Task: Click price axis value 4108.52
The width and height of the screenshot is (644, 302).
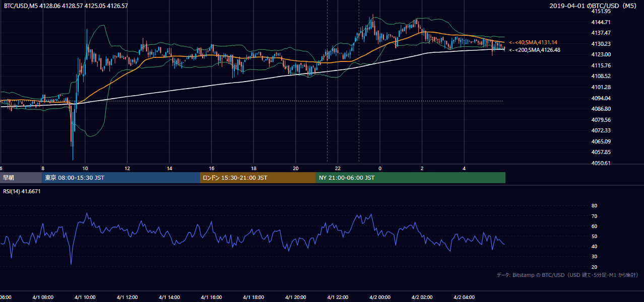Action: [x=601, y=76]
